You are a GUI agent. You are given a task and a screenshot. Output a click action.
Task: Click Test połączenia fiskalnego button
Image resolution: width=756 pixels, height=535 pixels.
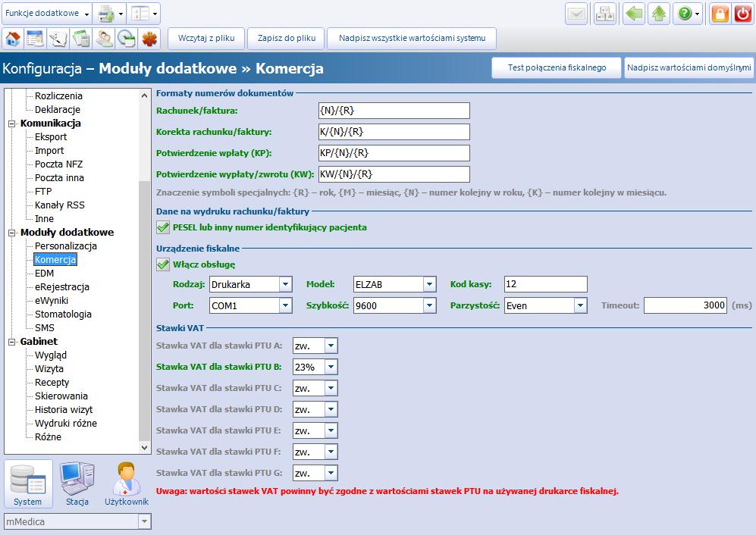557,67
